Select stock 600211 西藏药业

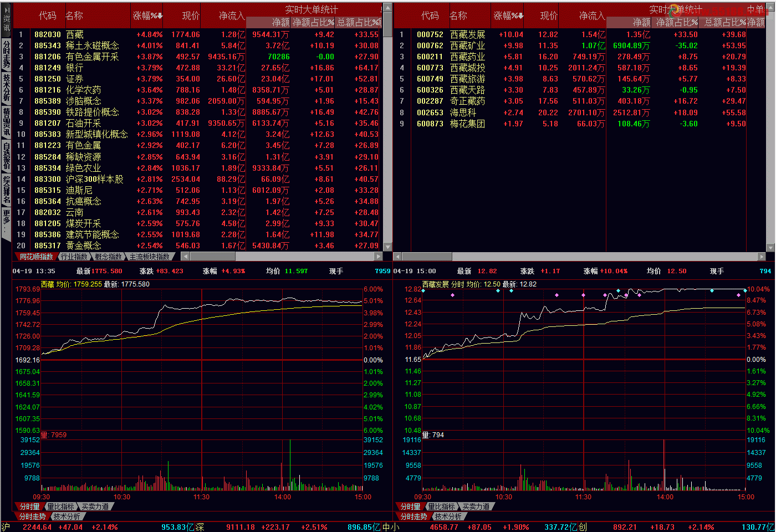580,57
